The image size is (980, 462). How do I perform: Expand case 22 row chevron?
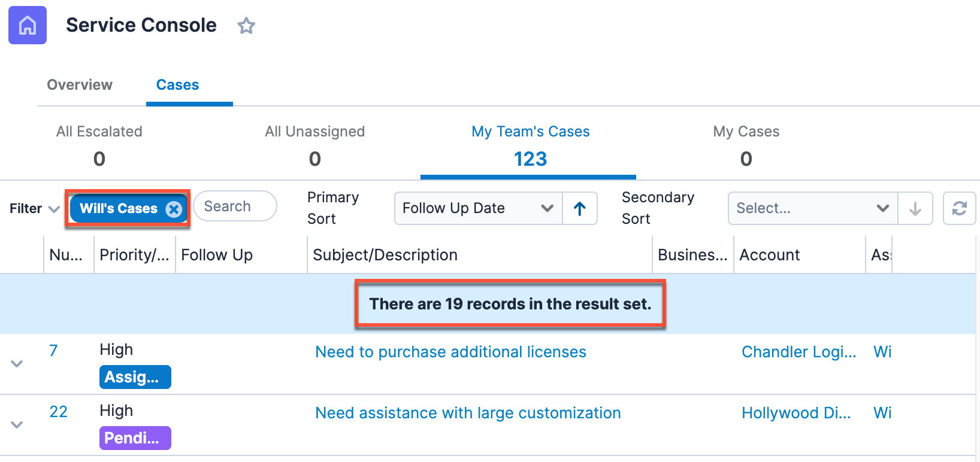17,425
